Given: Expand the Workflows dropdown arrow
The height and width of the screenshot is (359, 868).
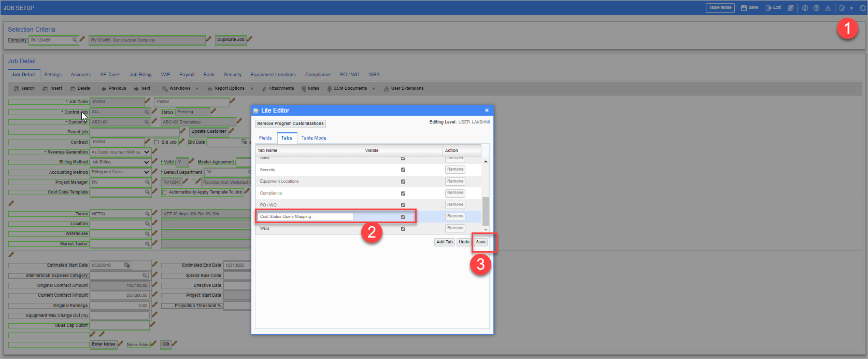Looking at the screenshot, I should (197, 89).
